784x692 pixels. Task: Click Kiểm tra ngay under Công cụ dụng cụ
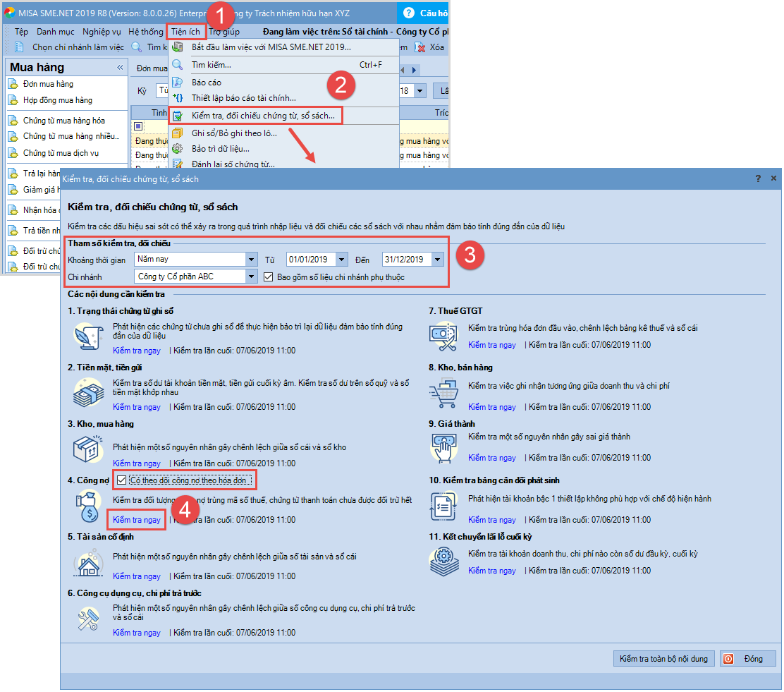pos(137,633)
